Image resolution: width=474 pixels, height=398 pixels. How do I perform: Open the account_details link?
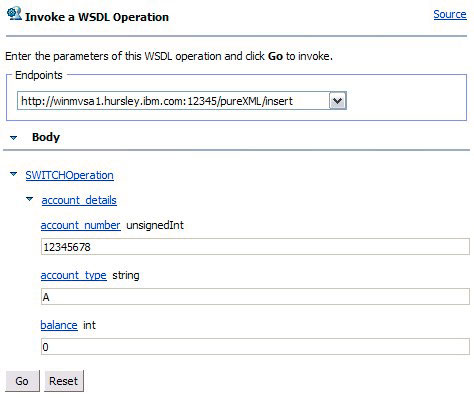tap(79, 200)
